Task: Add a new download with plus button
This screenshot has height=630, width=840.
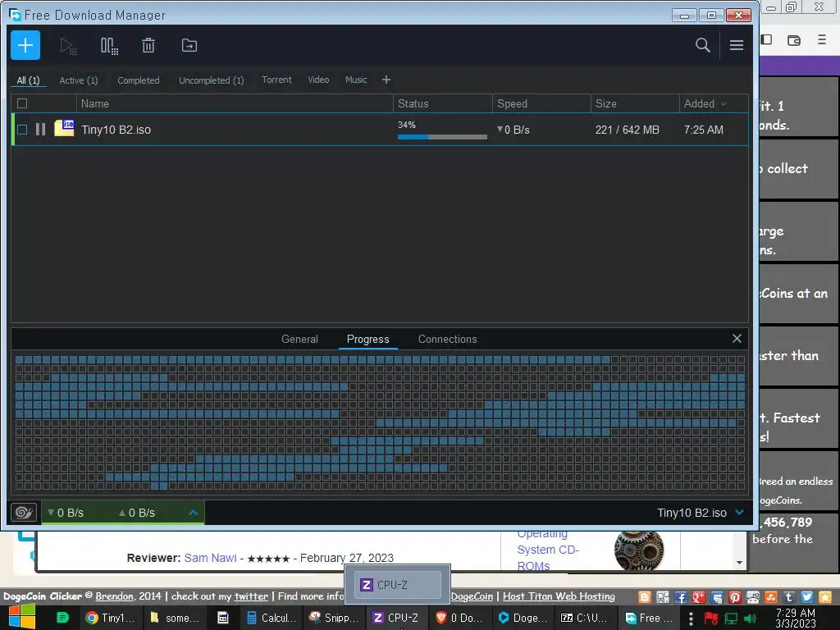Action: coord(25,45)
